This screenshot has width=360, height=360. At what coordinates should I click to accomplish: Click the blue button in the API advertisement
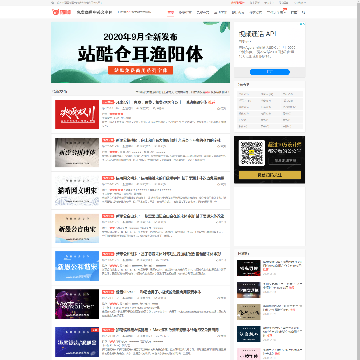[270, 72]
